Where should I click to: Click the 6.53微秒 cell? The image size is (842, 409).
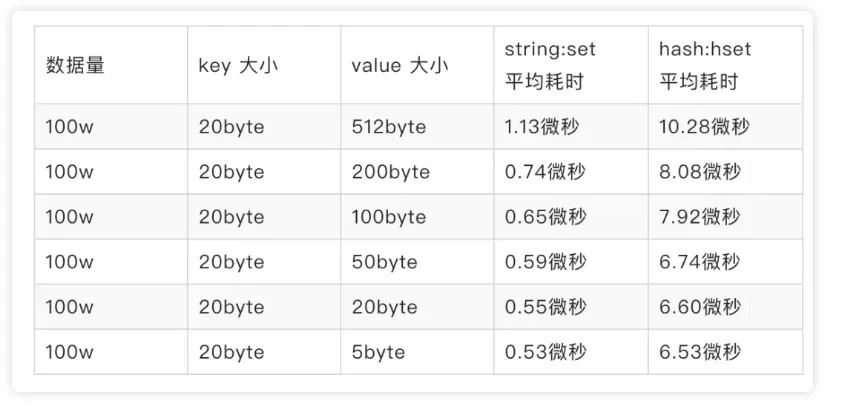(x=725, y=352)
